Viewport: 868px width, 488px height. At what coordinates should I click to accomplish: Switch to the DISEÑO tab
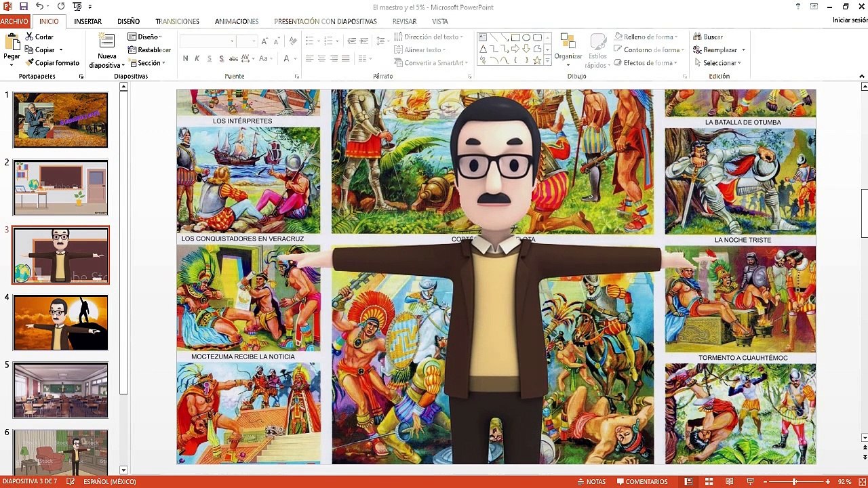pyautogui.click(x=128, y=21)
